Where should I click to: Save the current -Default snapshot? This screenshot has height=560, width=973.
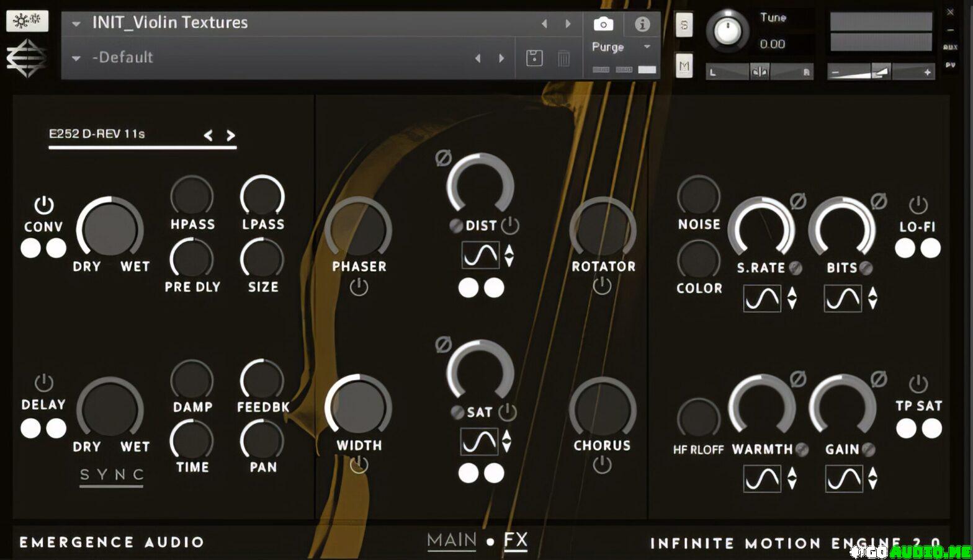click(534, 58)
